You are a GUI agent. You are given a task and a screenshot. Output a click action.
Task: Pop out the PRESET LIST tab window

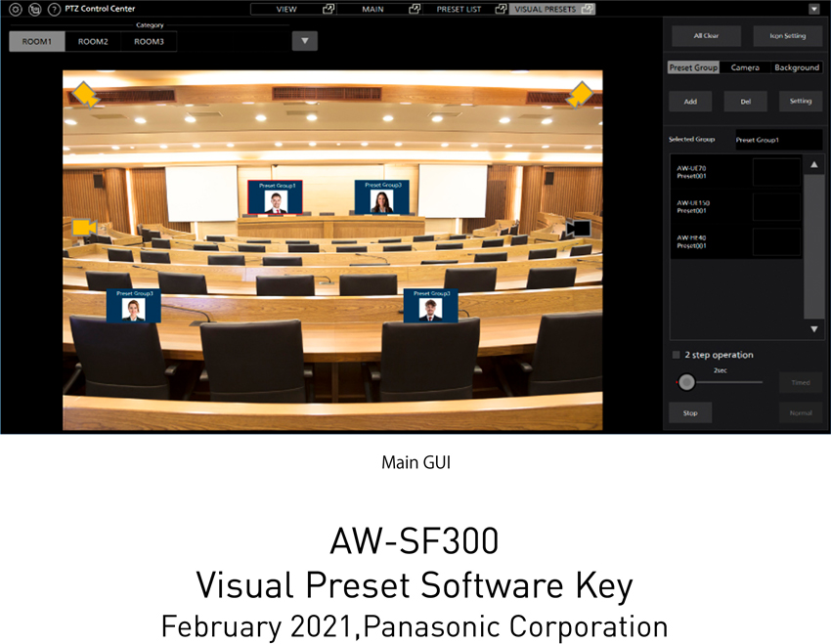point(501,9)
